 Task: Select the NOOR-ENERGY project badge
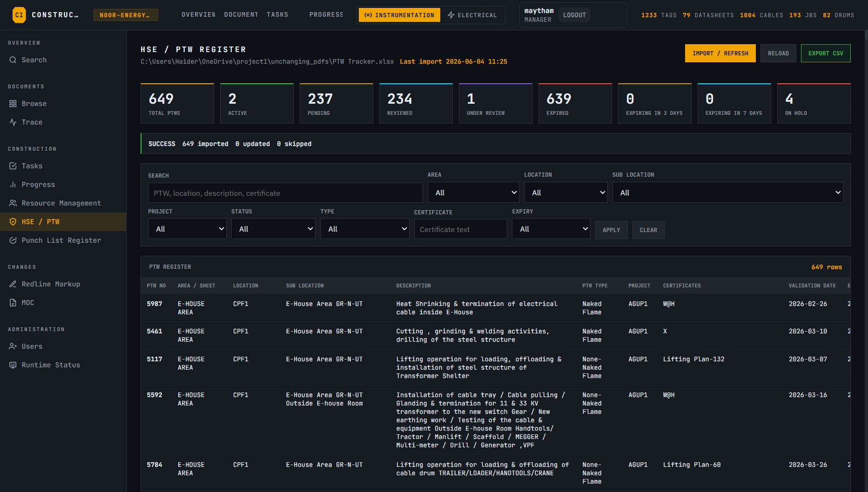[x=126, y=15]
